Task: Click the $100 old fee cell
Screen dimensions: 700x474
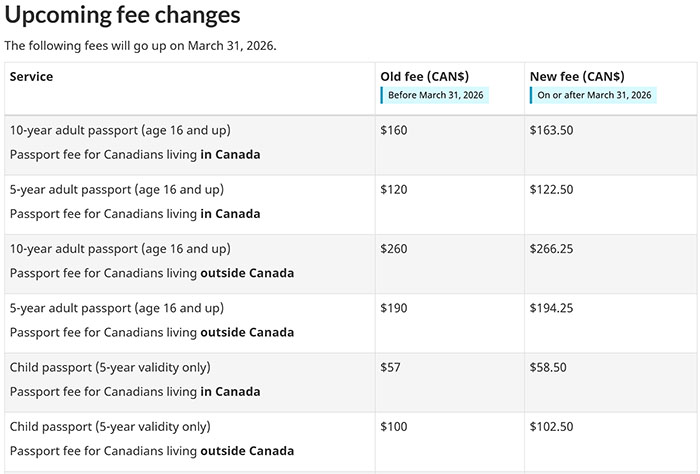Action: pyautogui.click(x=394, y=427)
